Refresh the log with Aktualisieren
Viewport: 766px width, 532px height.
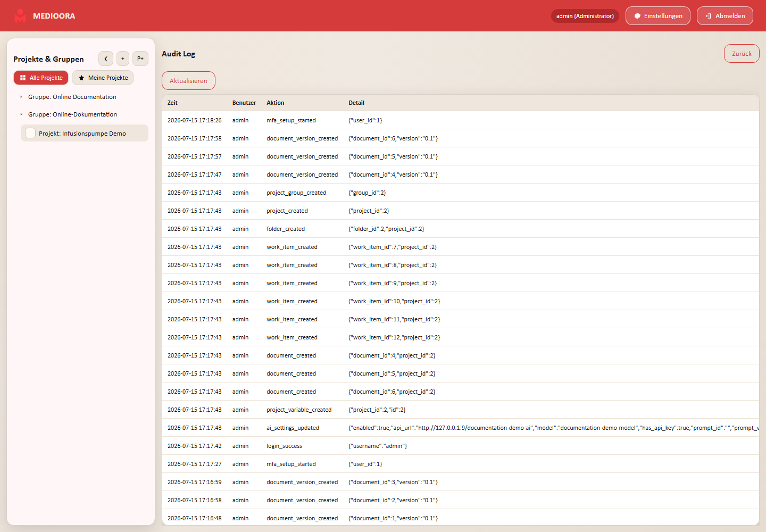[x=188, y=81]
